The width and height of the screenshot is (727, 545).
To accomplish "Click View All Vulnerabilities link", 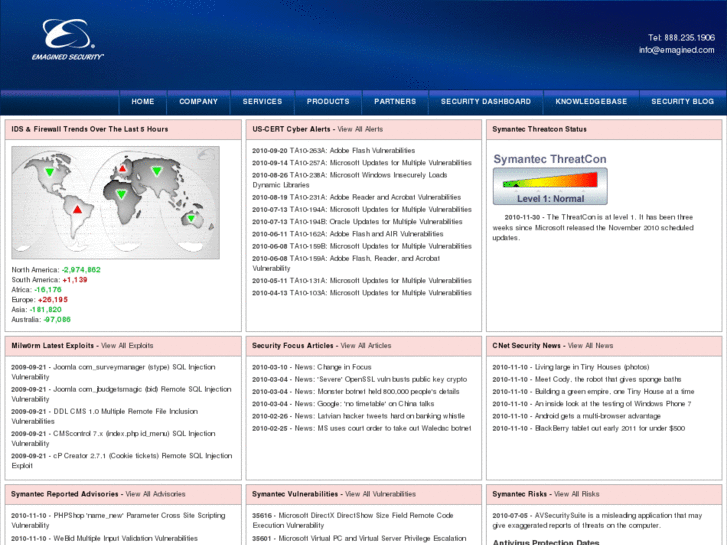I will click(380, 494).
